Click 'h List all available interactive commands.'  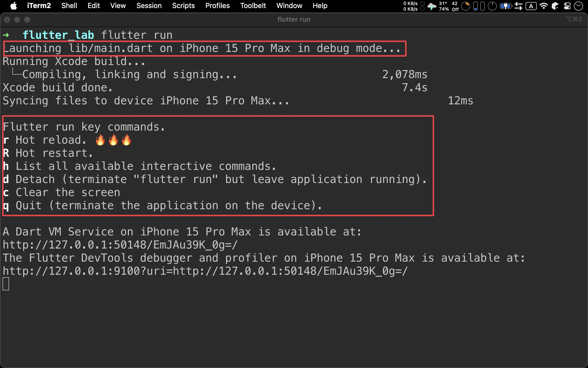(140, 166)
